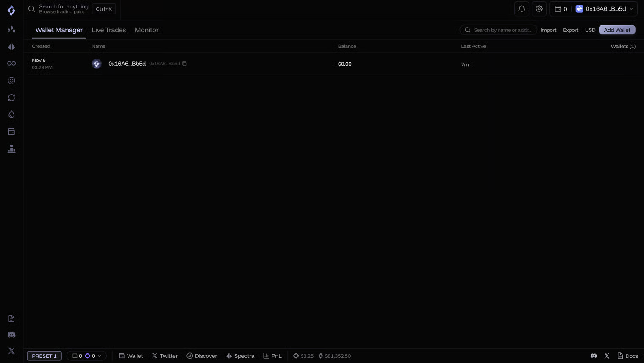Open the infinity symbol sidebar icon
644x363 pixels.
11,64
